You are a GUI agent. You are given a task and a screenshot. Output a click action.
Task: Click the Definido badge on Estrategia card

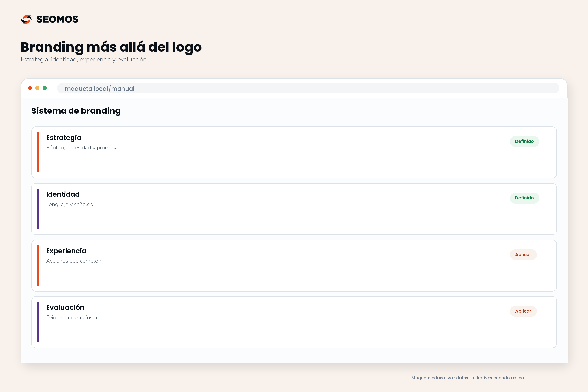[x=524, y=141]
